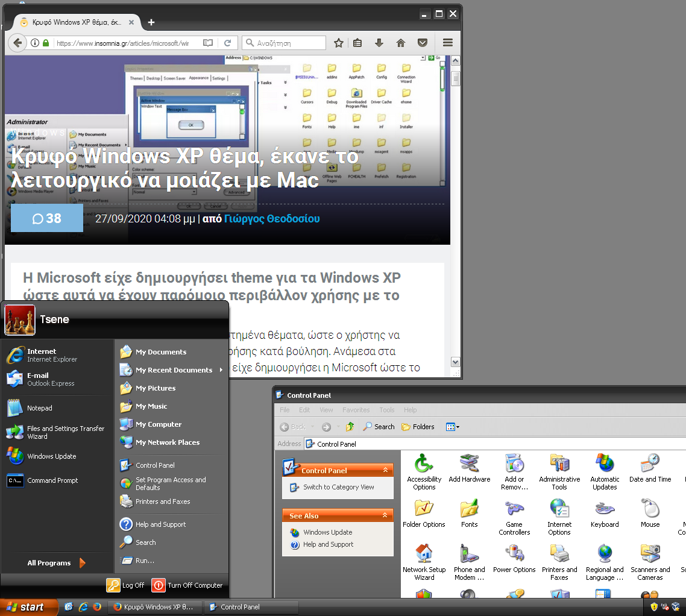Show bookmarks list icon in Firefox
Image resolution: width=686 pixels, height=616 pixels.
coord(357,43)
